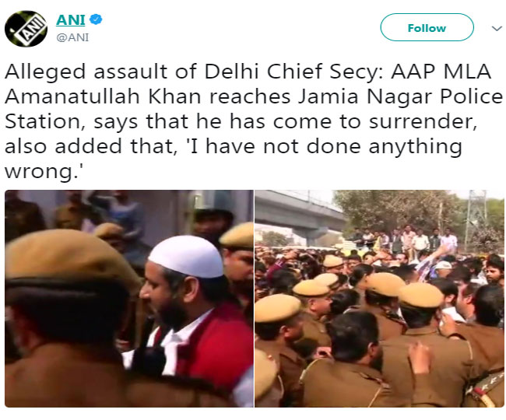Click the words "Alleged assault" in the tweet
This screenshot has width=506, height=420.
point(63,72)
